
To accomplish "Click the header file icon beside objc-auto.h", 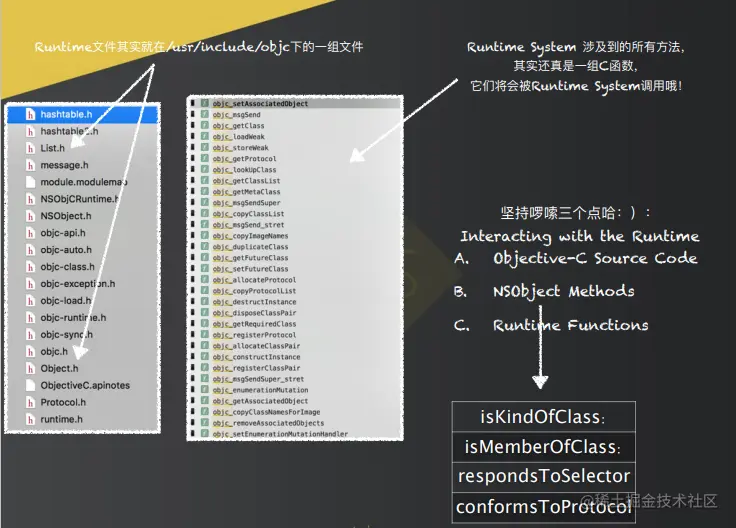I will (x=31, y=250).
